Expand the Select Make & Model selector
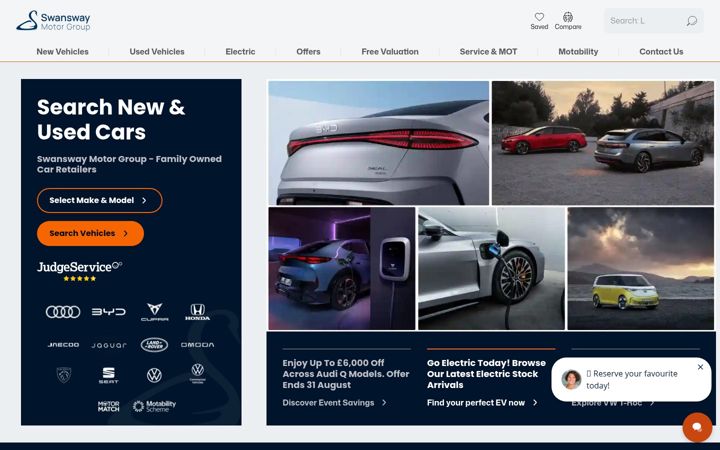Viewport: 720px width, 450px height. [x=100, y=200]
